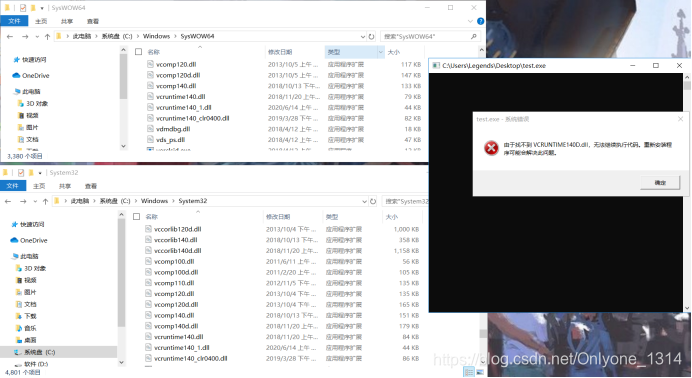Open OneDrive in System32 navigation pane
The height and width of the screenshot is (378, 692).
tap(29, 240)
